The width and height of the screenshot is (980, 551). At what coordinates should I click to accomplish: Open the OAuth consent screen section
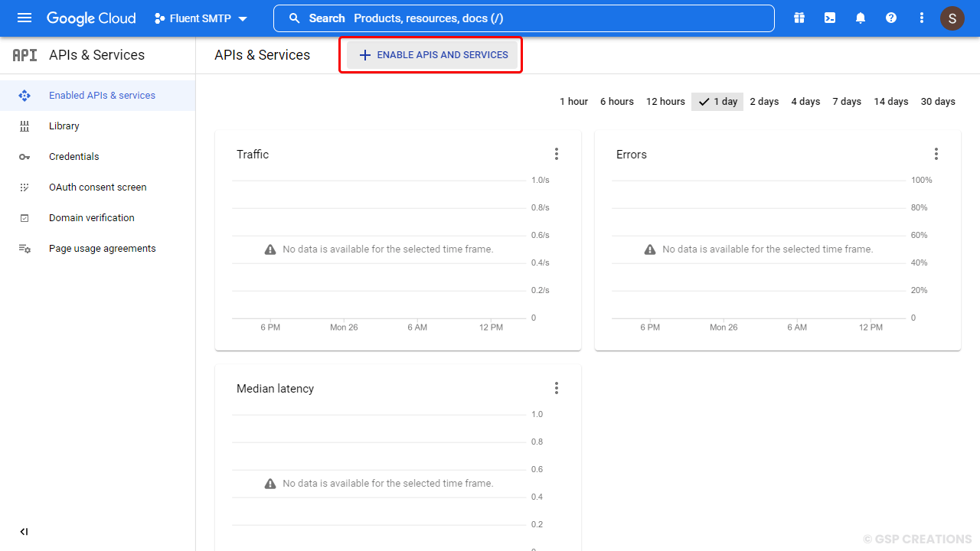[97, 187]
